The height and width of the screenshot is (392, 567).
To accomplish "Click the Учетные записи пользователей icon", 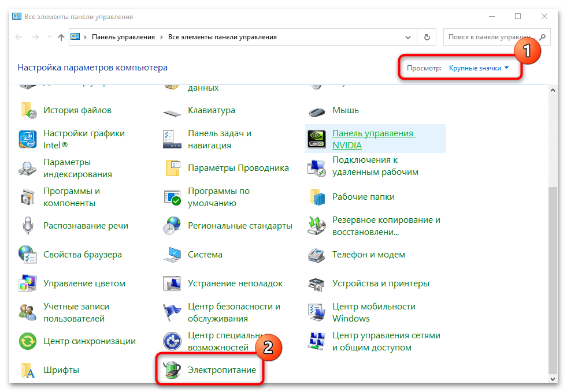I will tap(28, 312).
